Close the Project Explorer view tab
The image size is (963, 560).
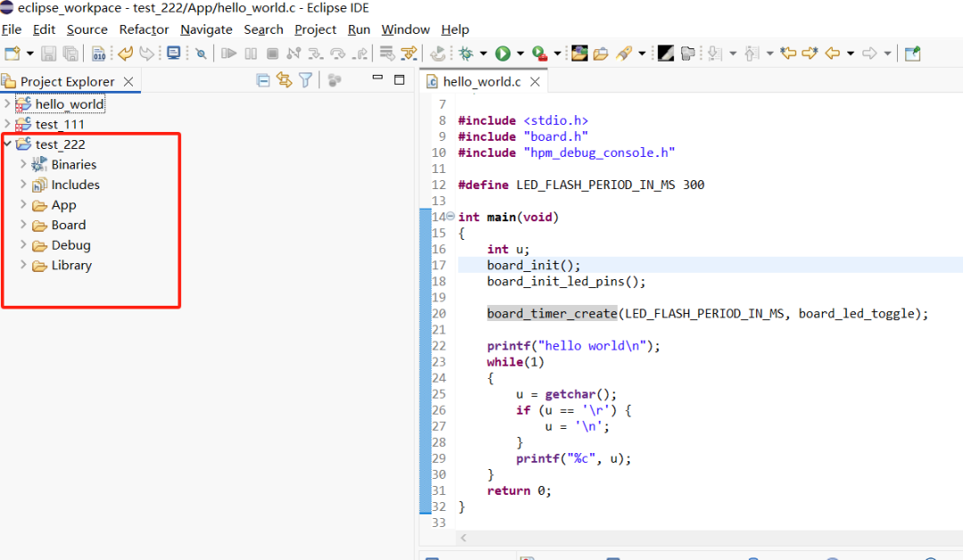tap(128, 82)
